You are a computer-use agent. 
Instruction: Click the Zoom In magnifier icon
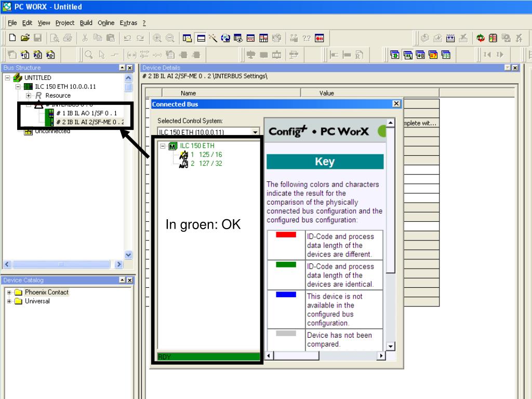(157, 37)
